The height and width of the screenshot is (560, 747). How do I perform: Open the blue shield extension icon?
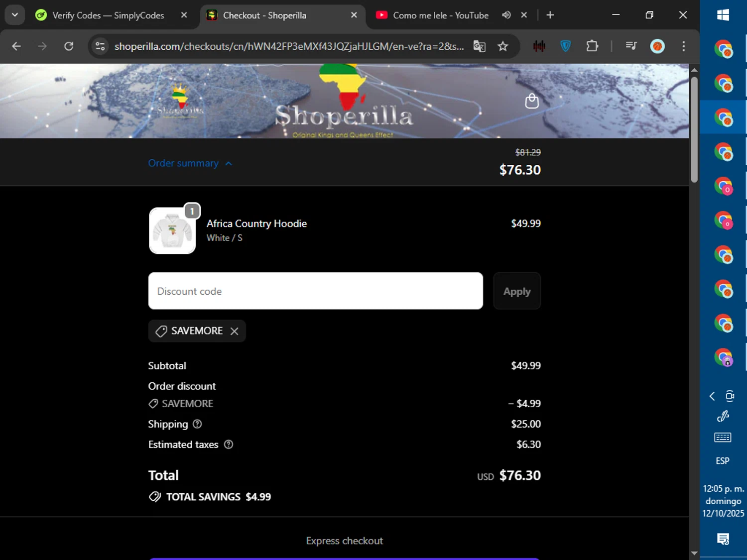coord(566,46)
